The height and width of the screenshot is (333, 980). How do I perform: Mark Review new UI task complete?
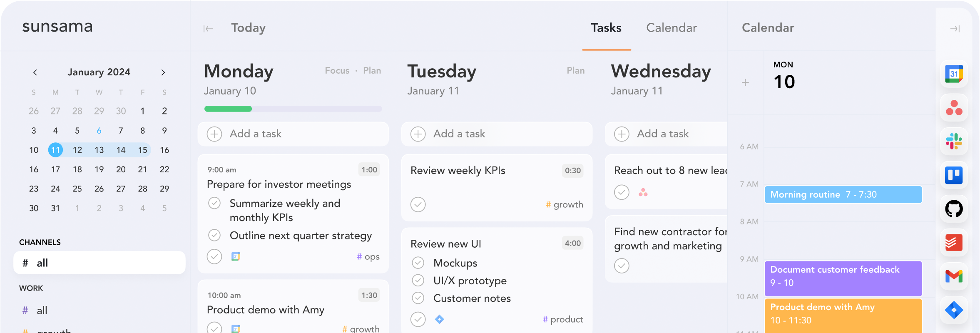[418, 319]
